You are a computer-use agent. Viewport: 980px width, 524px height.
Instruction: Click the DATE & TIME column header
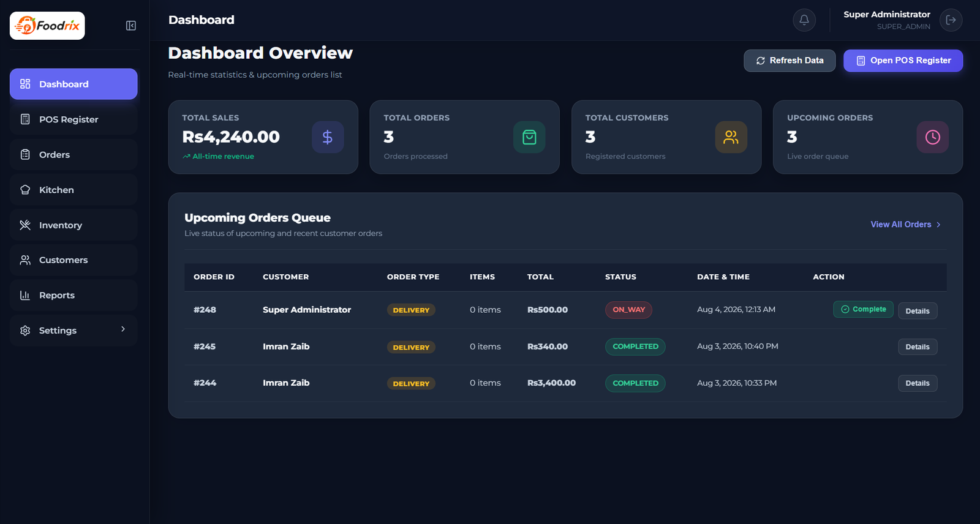coord(723,277)
